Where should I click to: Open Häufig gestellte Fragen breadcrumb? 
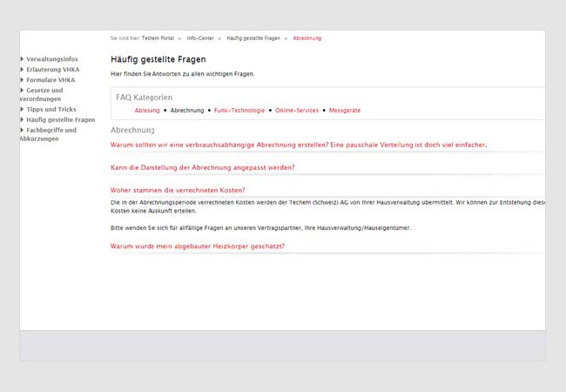coord(253,38)
